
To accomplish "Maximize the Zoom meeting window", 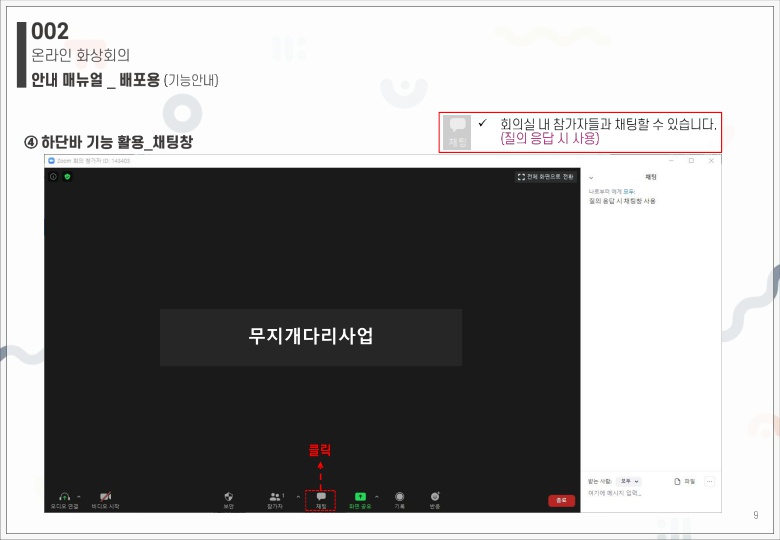I will [x=691, y=160].
